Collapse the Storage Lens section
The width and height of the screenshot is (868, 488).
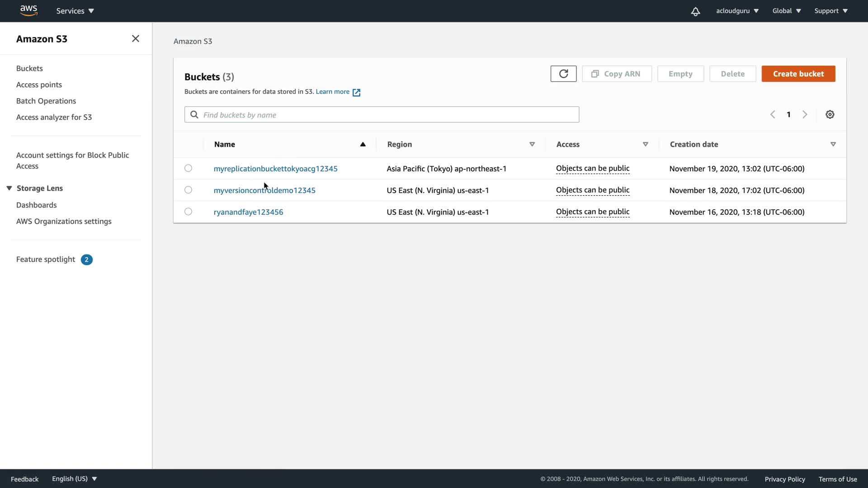point(9,188)
